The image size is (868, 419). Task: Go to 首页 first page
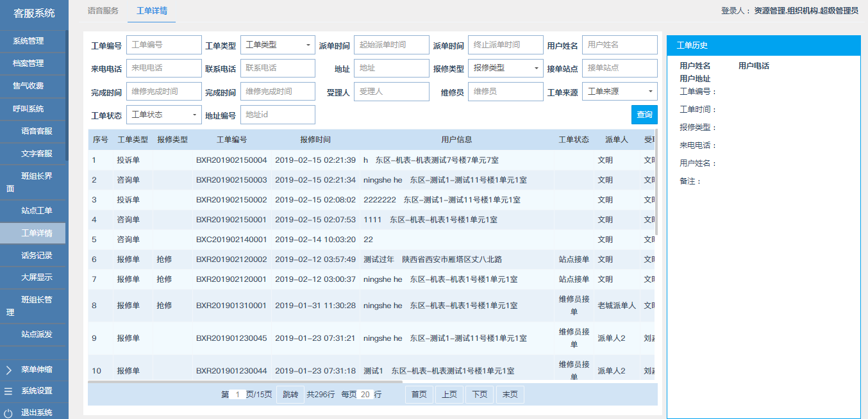419,395
